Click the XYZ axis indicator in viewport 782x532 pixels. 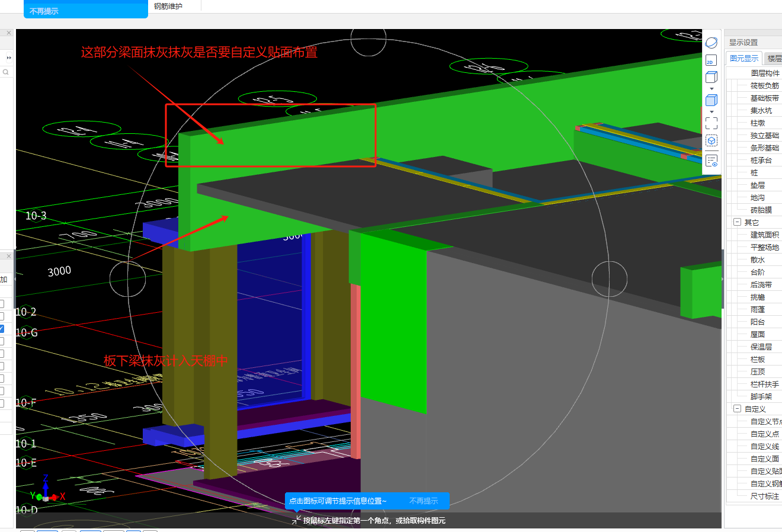click(48, 489)
